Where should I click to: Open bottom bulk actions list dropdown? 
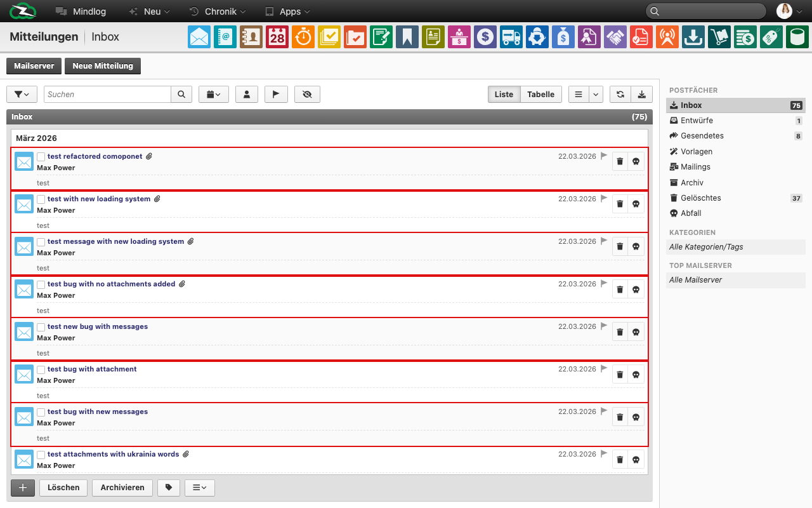pyautogui.click(x=200, y=487)
